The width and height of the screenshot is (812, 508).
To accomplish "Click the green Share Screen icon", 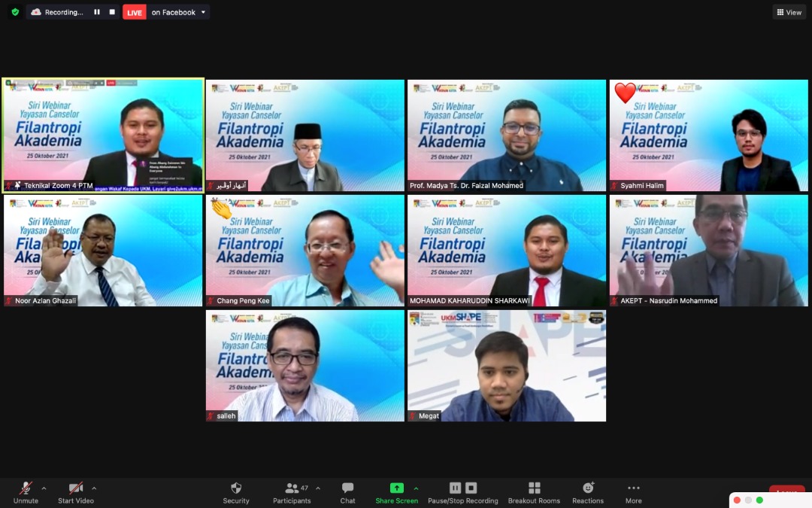I will [x=396, y=488].
